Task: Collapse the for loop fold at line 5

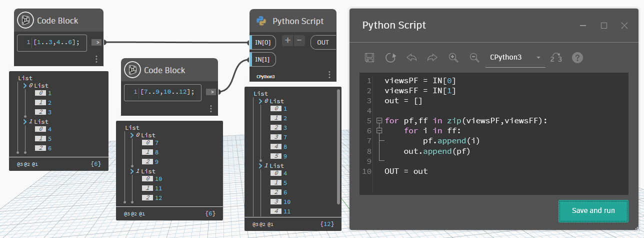Action: point(378,121)
